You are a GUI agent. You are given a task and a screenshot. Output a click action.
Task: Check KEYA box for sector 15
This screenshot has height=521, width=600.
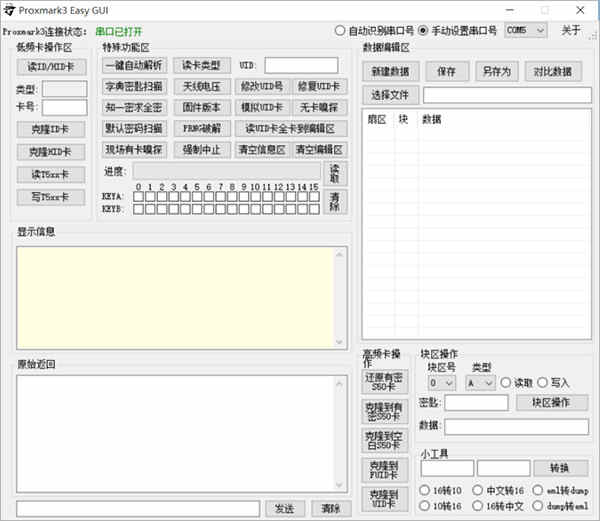(x=314, y=197)
